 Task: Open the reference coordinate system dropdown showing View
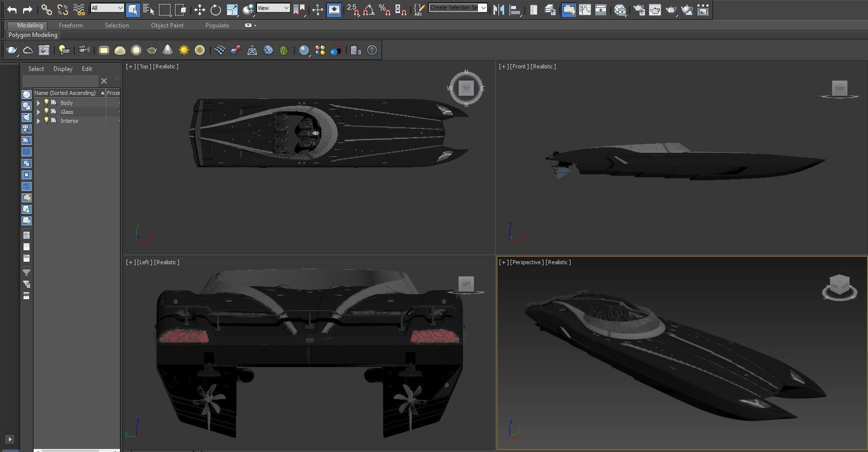(x=273, y=8)
